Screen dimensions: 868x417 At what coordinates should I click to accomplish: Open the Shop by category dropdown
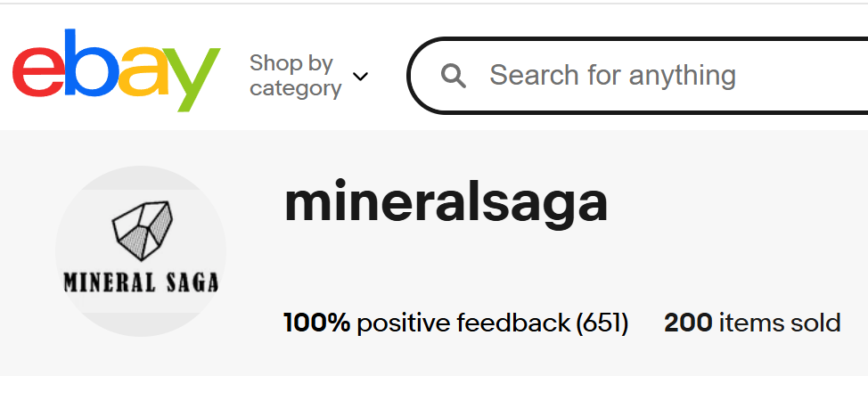coord(307,76)
